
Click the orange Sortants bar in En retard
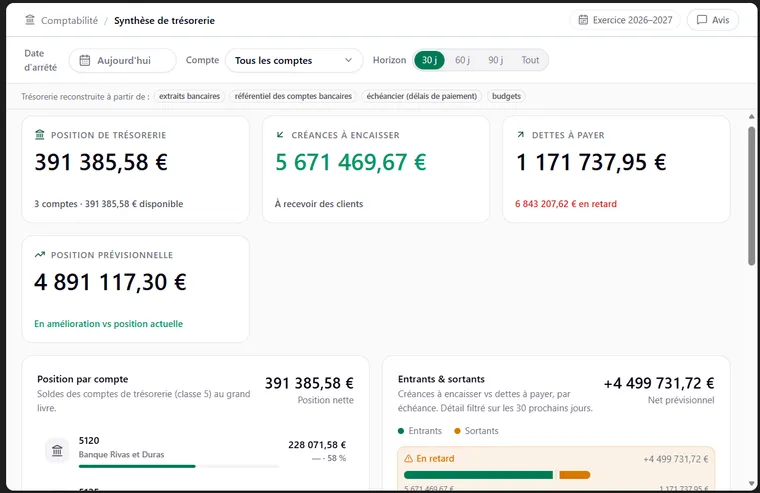(x=575, y=475)
